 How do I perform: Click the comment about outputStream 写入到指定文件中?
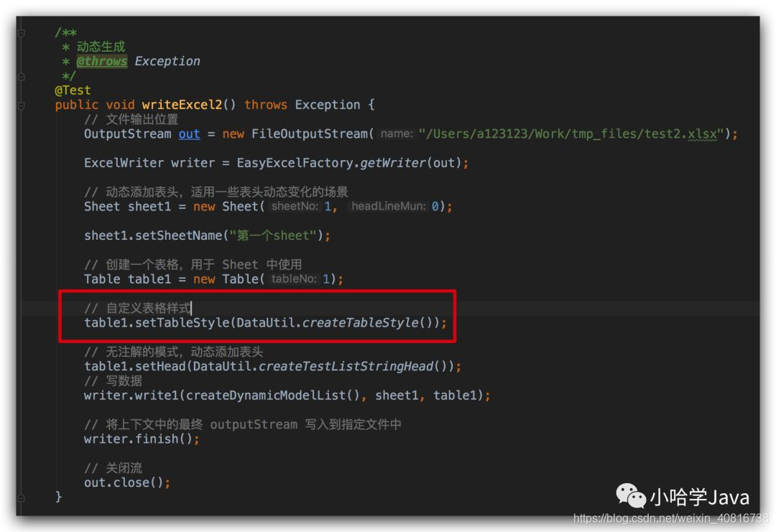click(243, 425)
